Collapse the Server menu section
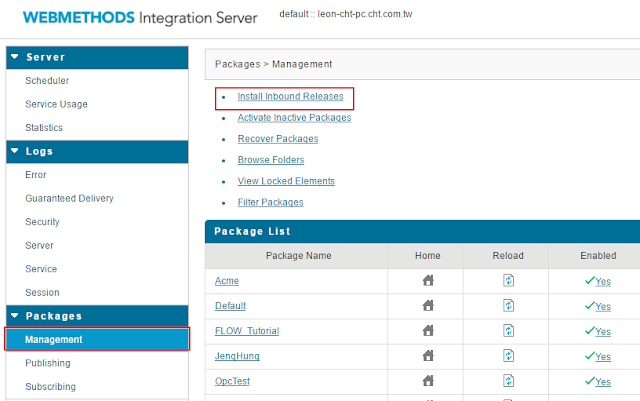640x401 pixels. point(15,57)
